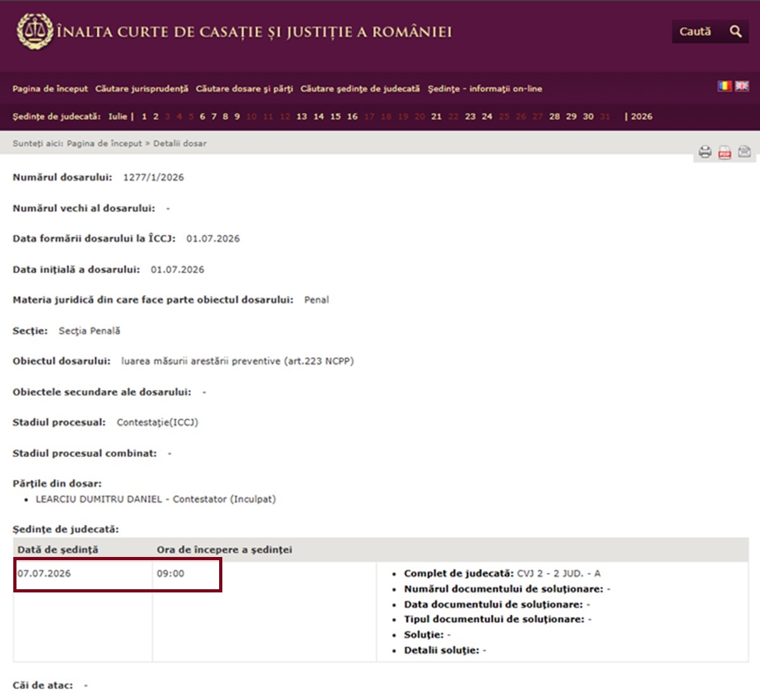760x700 pixels.
Task: Select hearing day 2 in calendar strip
Action: coord(156,116)
